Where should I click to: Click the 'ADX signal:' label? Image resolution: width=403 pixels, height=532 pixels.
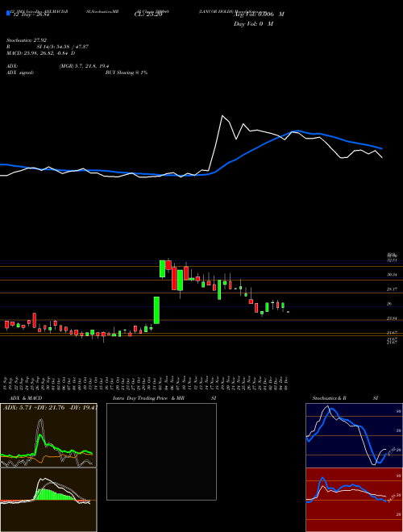[x=20, y=73]
